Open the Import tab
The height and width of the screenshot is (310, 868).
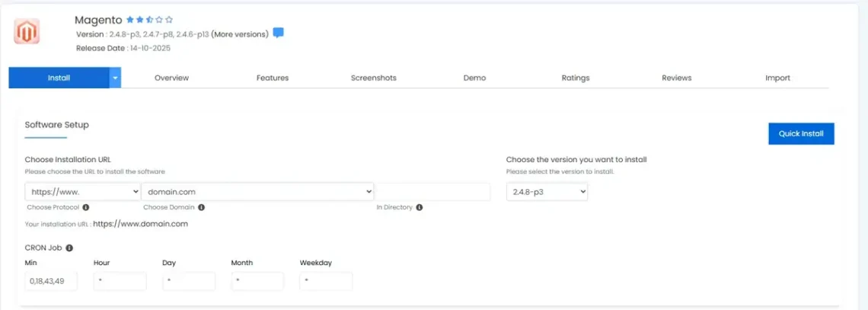pos(777,78)
